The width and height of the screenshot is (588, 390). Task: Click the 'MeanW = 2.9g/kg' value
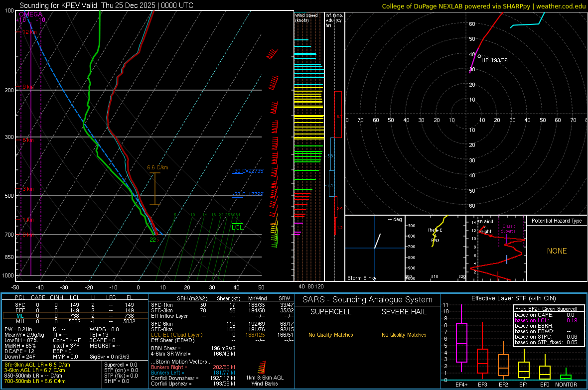[24, 335]
